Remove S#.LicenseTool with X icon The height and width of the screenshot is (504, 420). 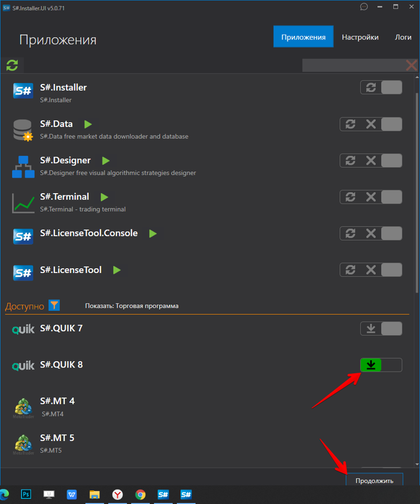coord(371,270)
